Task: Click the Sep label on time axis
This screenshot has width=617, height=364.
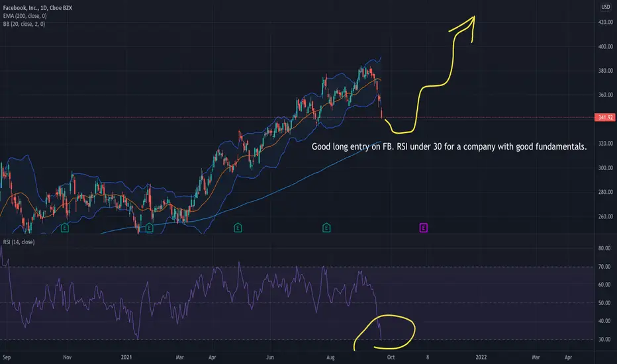Action: tap(7, 357)
